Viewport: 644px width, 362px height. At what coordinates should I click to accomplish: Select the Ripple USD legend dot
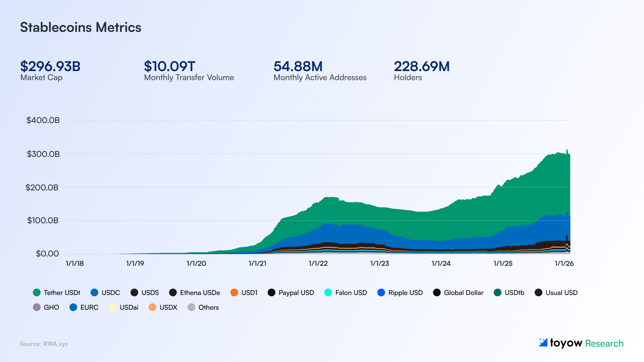(381, 293)
